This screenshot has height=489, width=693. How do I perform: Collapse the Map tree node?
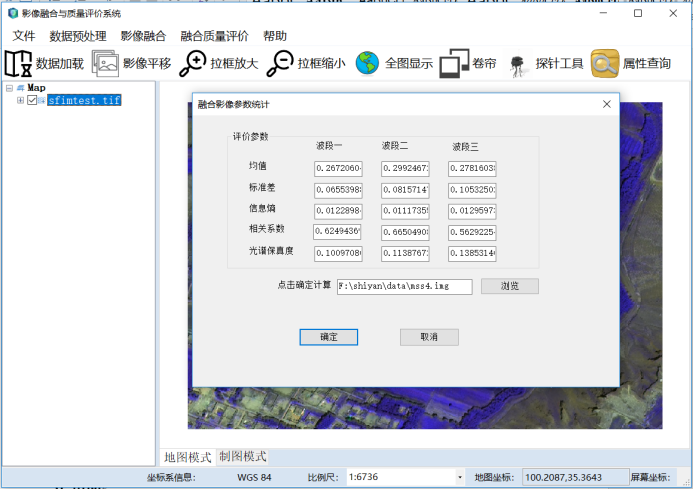tap(9, 88)
